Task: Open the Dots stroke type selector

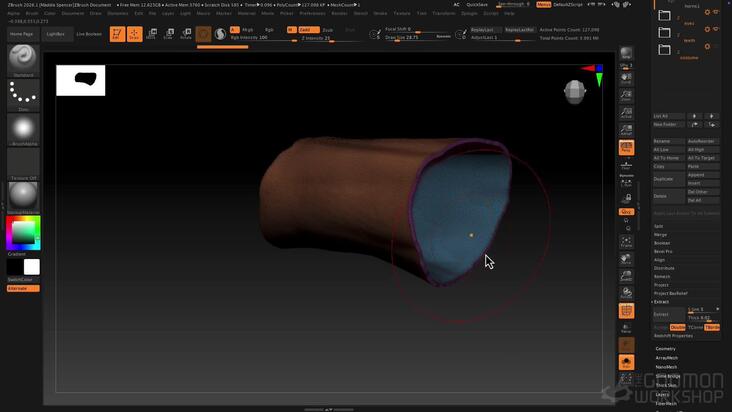Action: [x=23, y=95]
